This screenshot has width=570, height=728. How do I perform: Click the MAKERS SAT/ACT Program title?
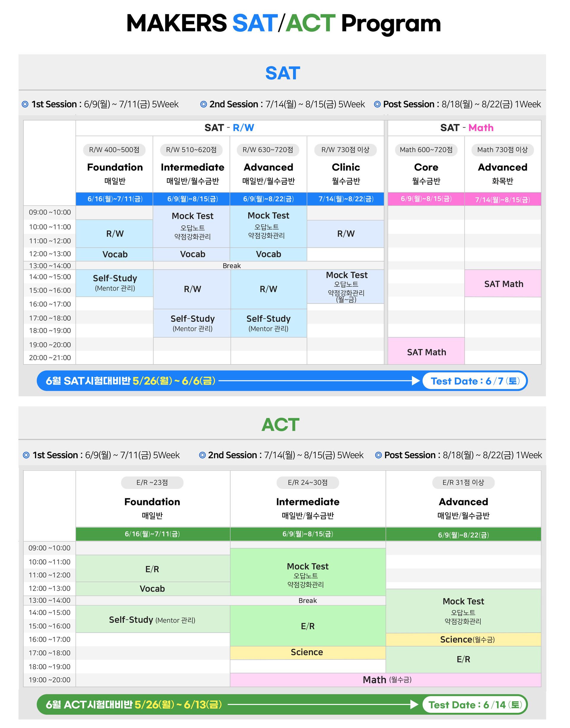pos(284,23)
